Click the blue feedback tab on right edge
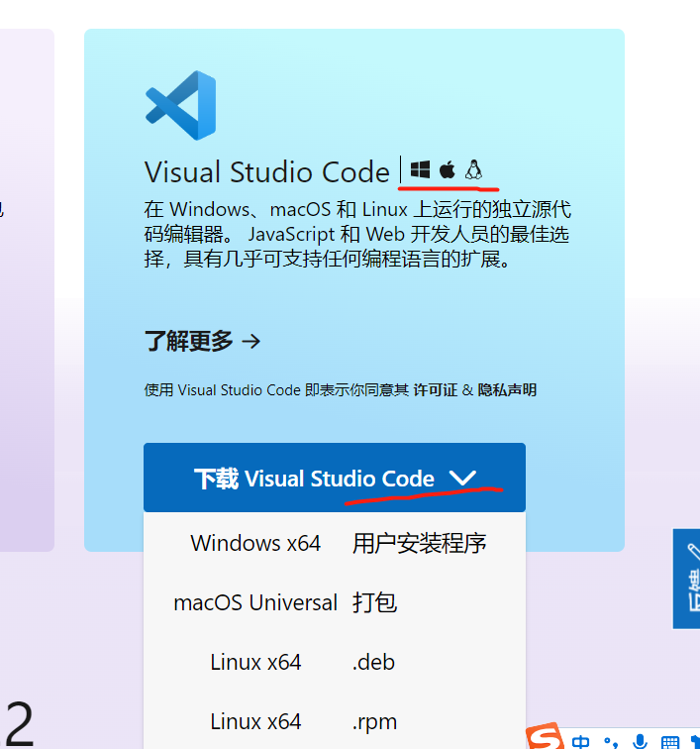The image size is (700, 749). 686,579
